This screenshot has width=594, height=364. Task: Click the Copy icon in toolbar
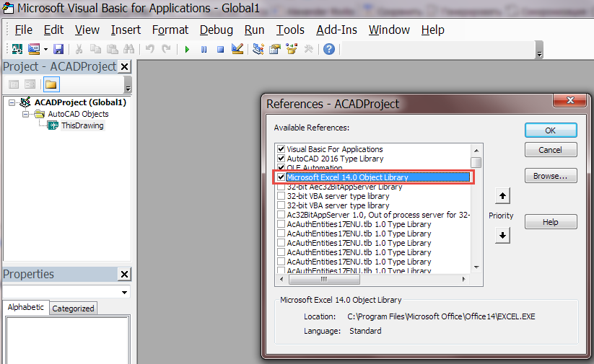tap(95, 49)
